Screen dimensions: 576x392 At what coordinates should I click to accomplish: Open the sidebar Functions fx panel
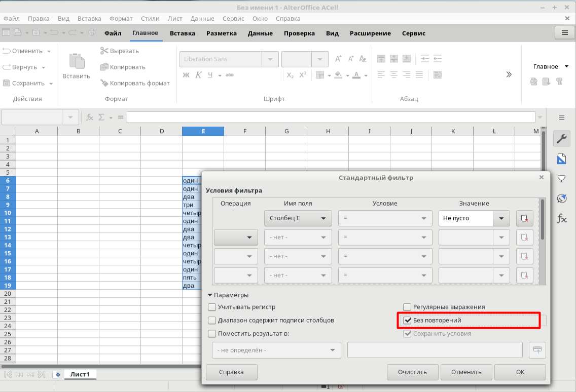(x=562, y=218)
